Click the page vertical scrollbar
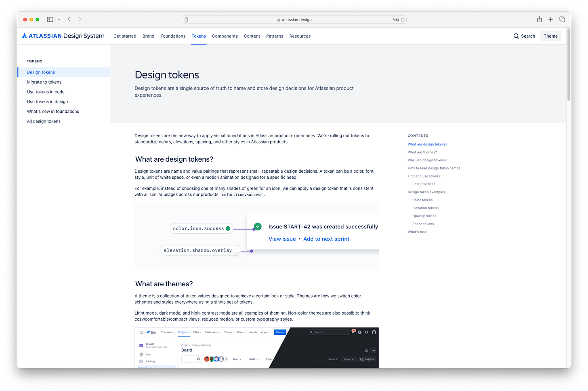This screenshot has width=588, height=391. 569,65
